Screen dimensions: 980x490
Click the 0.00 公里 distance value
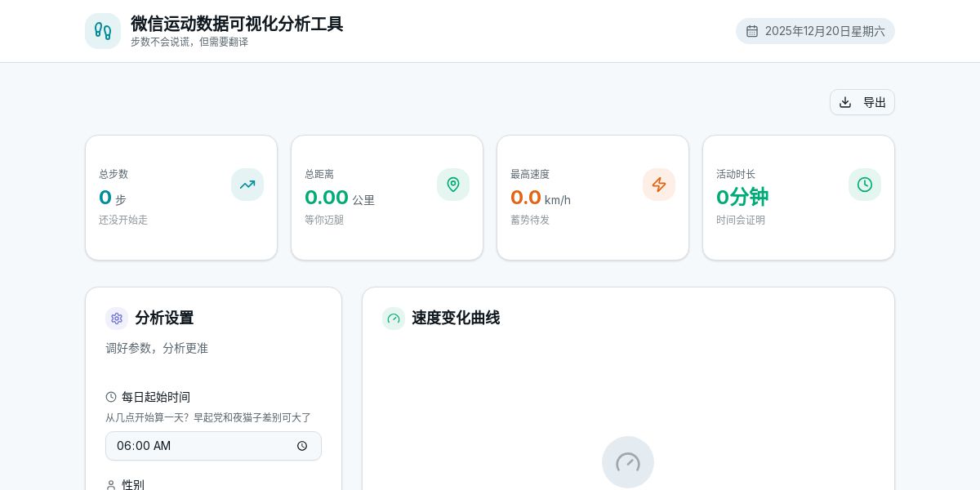pos(340,198)
